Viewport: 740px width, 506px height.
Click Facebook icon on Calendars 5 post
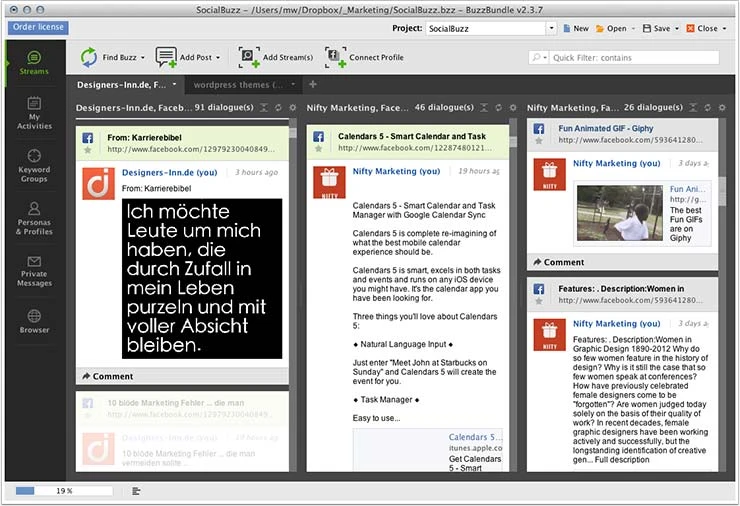(319, 137)
